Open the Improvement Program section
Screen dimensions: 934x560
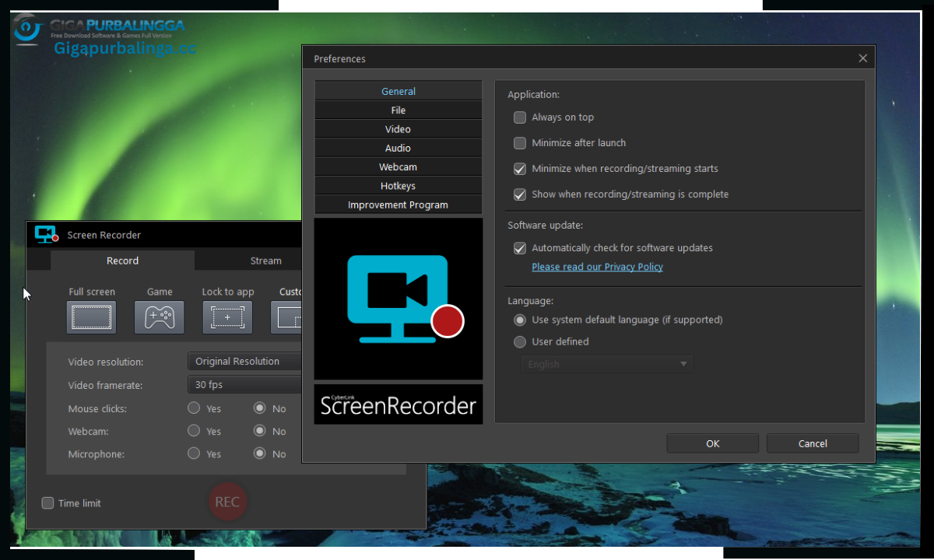[x=399, y=205]
